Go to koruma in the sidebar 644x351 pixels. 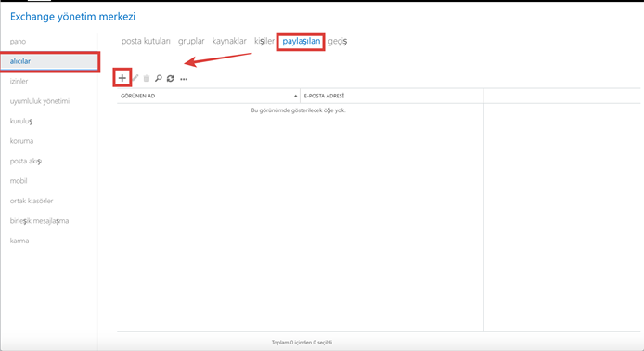[21, 141]
